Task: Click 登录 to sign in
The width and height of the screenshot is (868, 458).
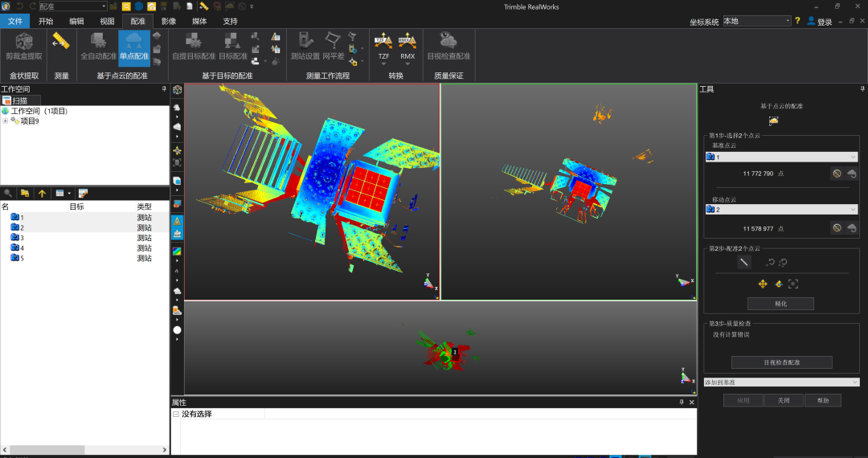Action: pyautogui.click(x=819, y=22)
